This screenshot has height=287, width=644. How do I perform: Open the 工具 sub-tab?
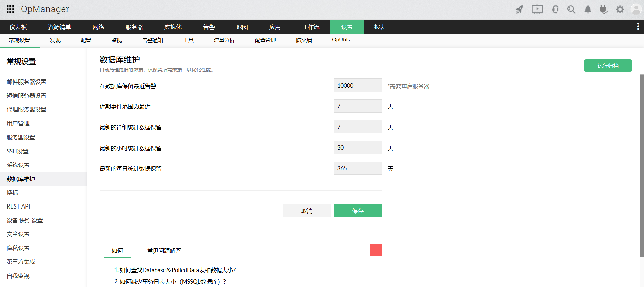188,40
